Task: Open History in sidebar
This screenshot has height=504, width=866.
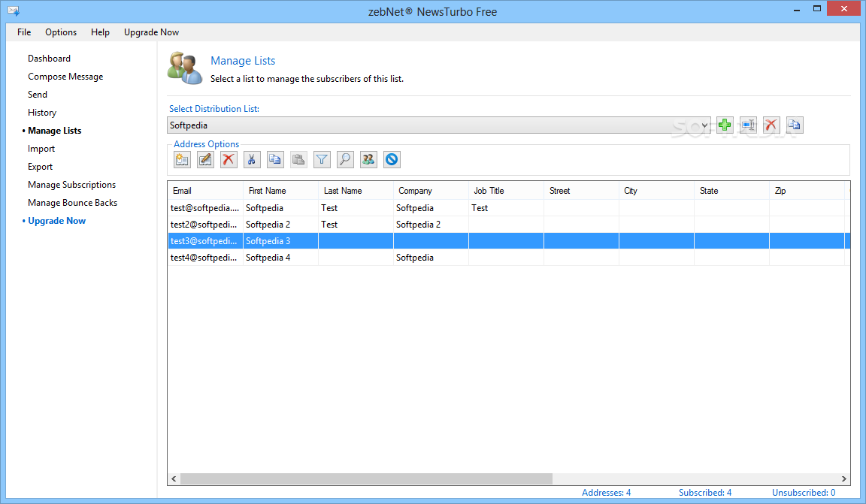Action: 42,113
